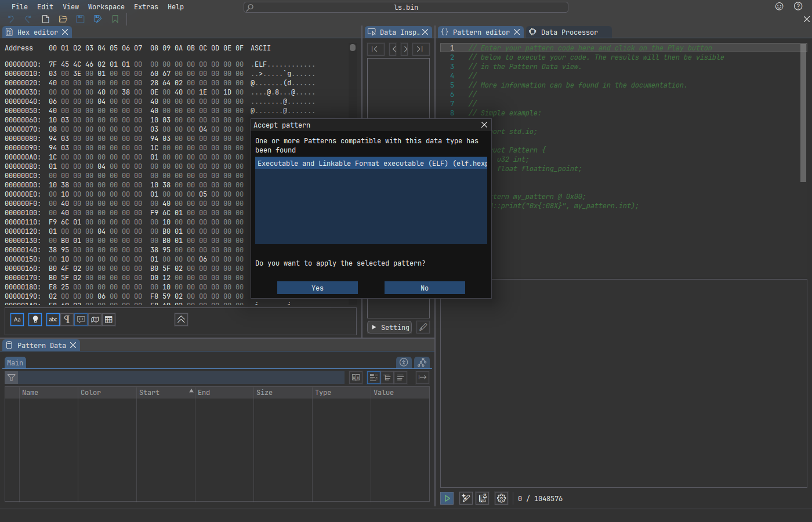Select auto-expanded tree style in Pattern Data

[387, 378]
